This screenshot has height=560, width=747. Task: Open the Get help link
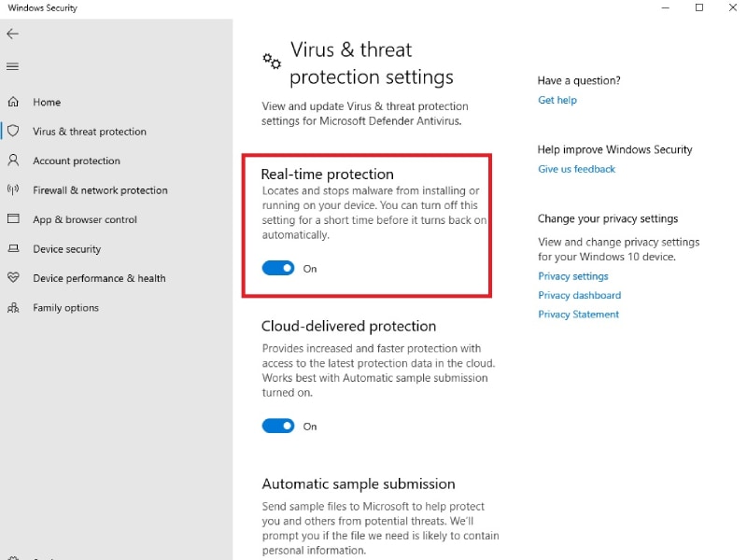coord(557,100)
